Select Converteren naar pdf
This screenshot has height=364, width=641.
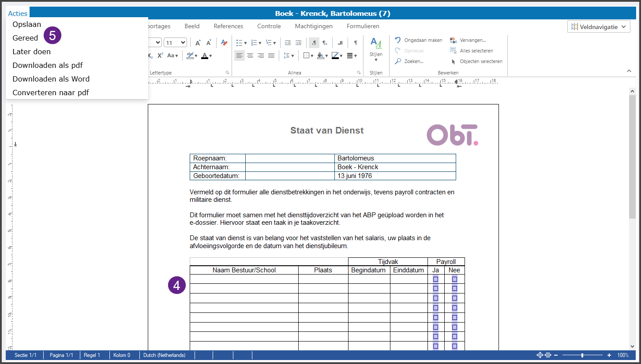coord(51,93)
